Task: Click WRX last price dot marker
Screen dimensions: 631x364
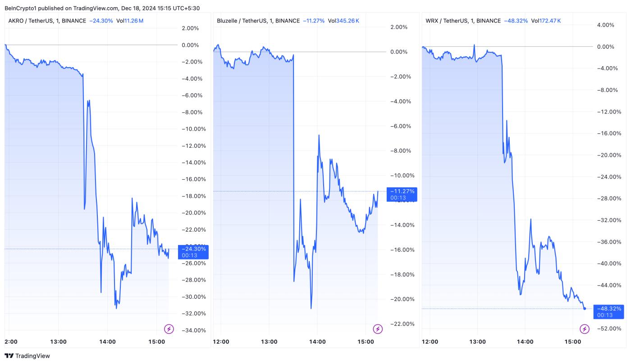Action: pyautogui.click(x=585, y=309)
